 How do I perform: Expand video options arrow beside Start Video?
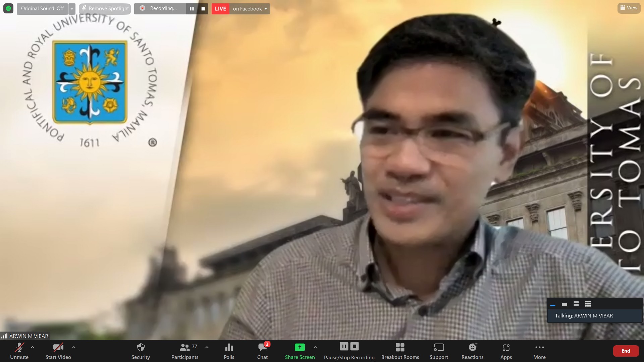[x=74, y=347]
